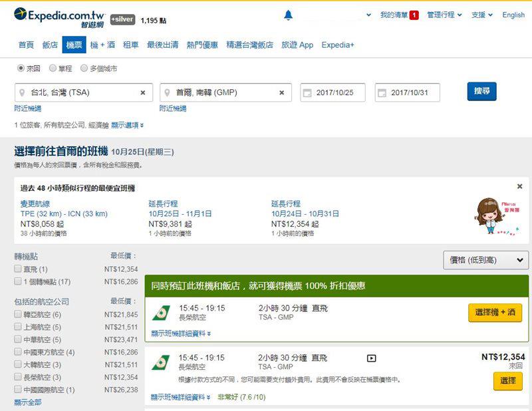Check the 大韓航空 (3) airline filter

(x=18, y=364)
